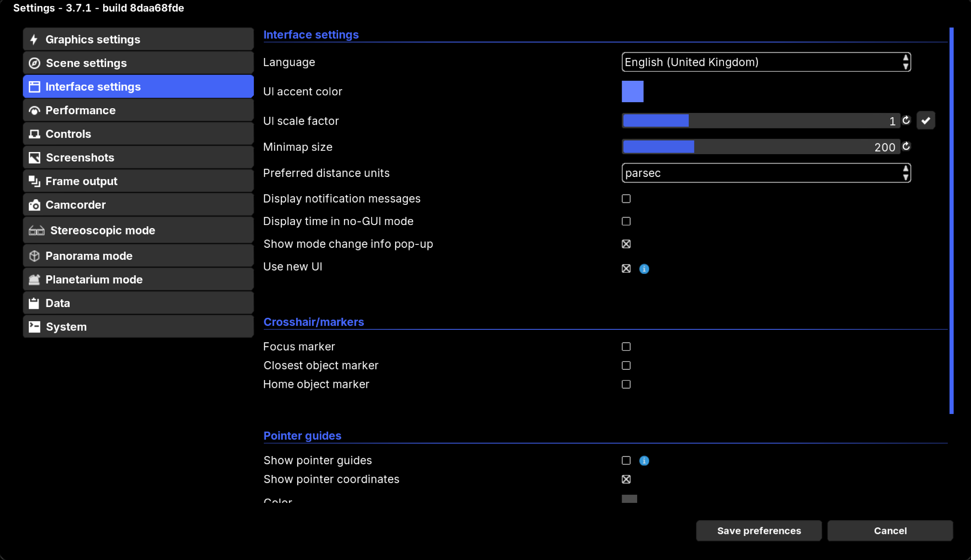Click Save preferences button
The width and height of the screenshot is (971, 560).
coord(759,531)
